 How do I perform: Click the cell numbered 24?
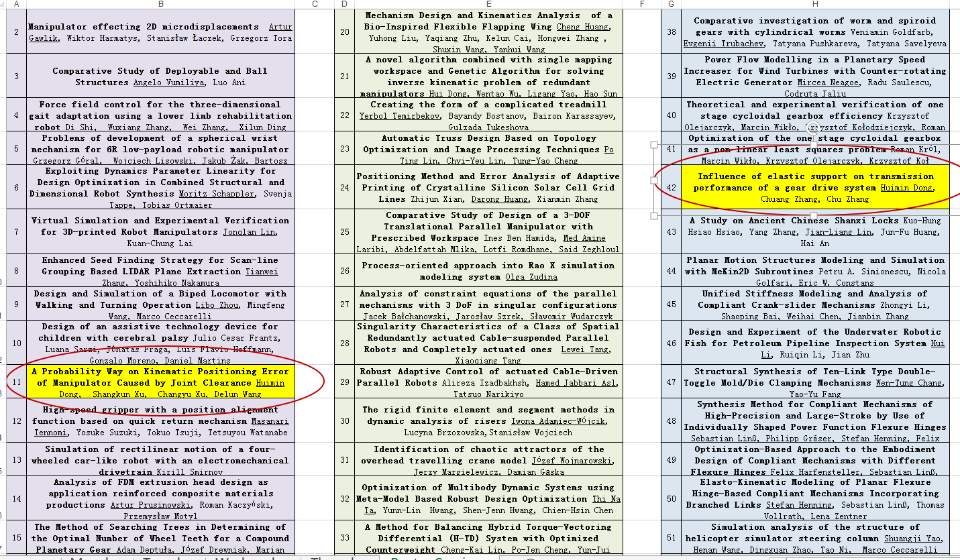[x=344, y=187]
